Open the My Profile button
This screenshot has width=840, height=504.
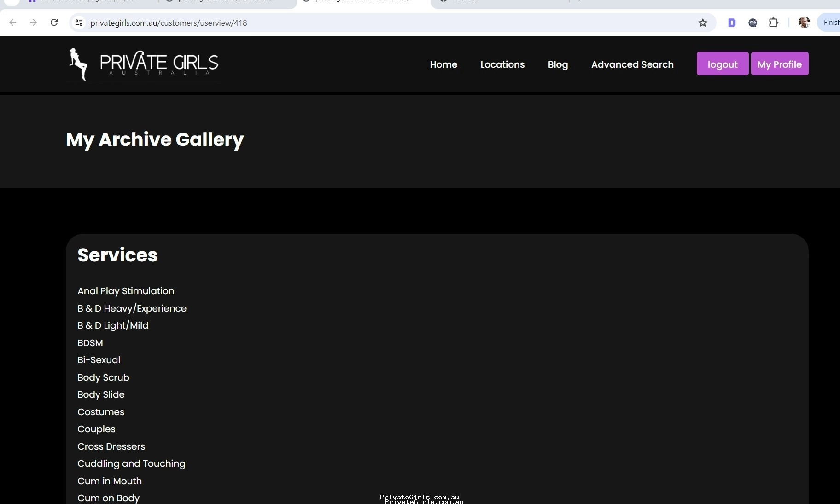pos(780,64)
